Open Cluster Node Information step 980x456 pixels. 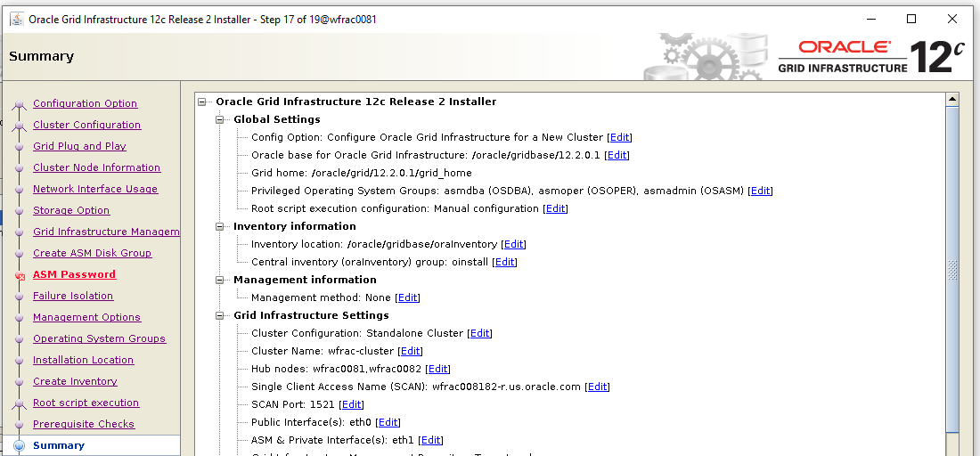(97, 167)
